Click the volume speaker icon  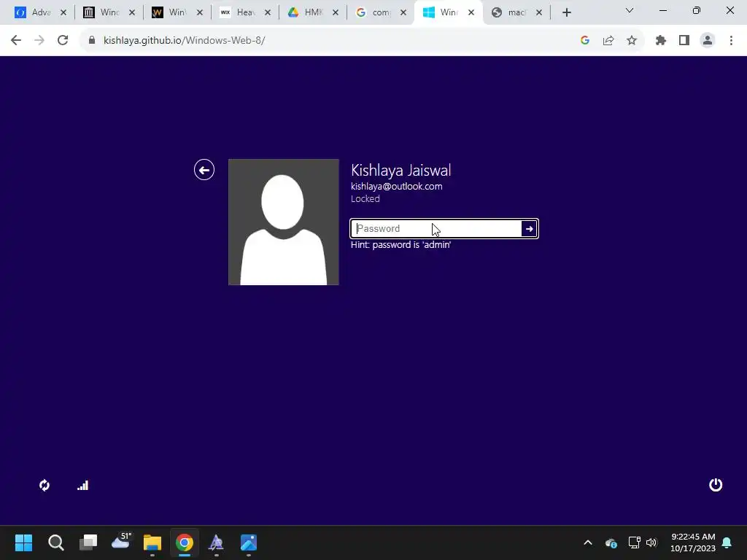pos(651,542)
